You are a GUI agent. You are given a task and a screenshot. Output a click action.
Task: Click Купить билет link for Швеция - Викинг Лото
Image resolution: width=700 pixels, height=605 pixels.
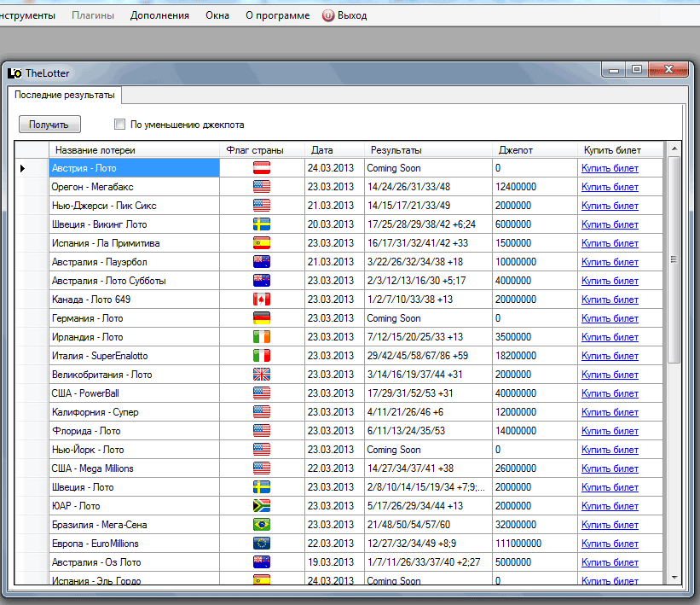coord(610,224)
